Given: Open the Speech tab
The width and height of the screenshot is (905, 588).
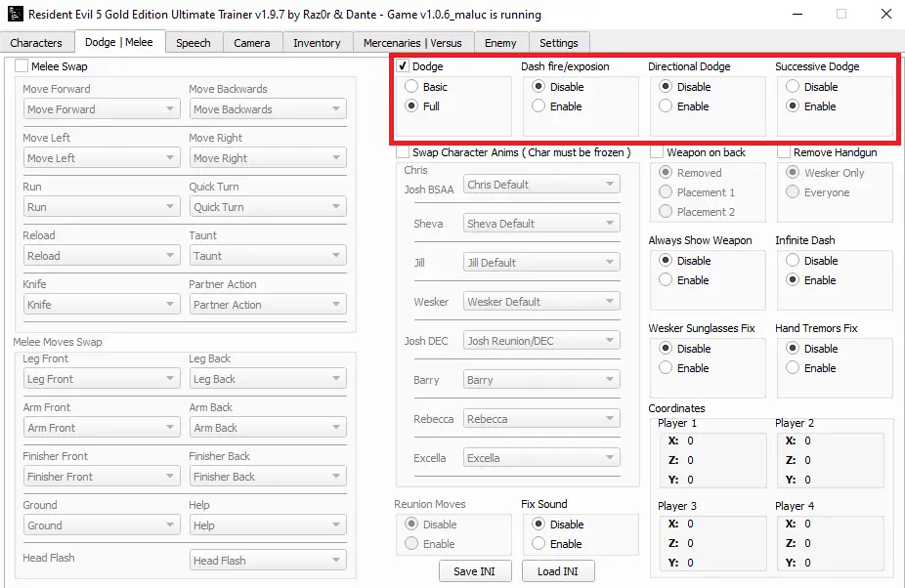Looking at the screenshot, I should coord(194,43).
